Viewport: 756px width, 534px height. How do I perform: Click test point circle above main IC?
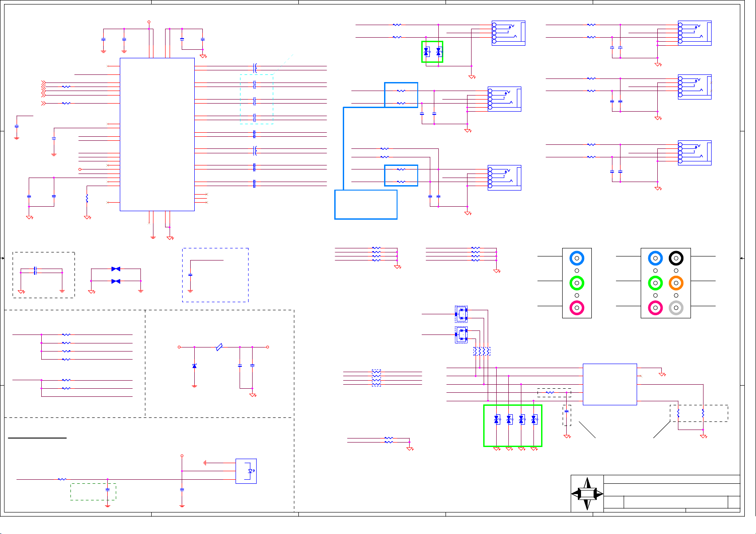pyautogui.click(x=149, y=22)
